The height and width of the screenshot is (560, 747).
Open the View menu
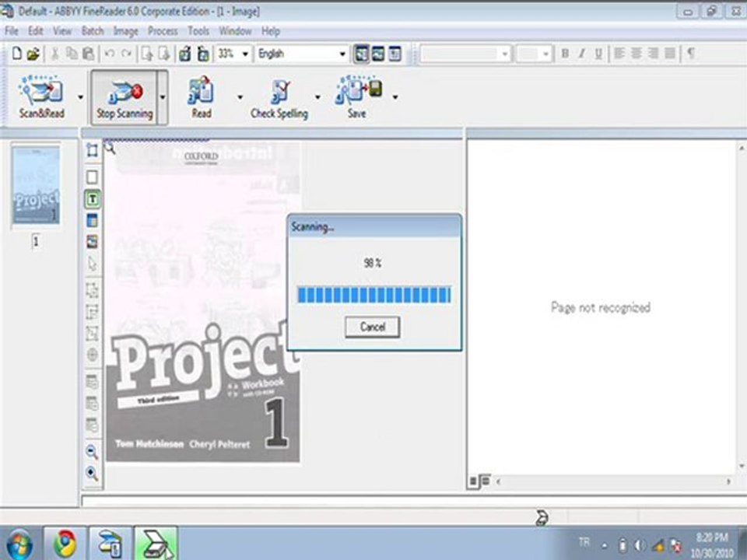pos(62,31)
